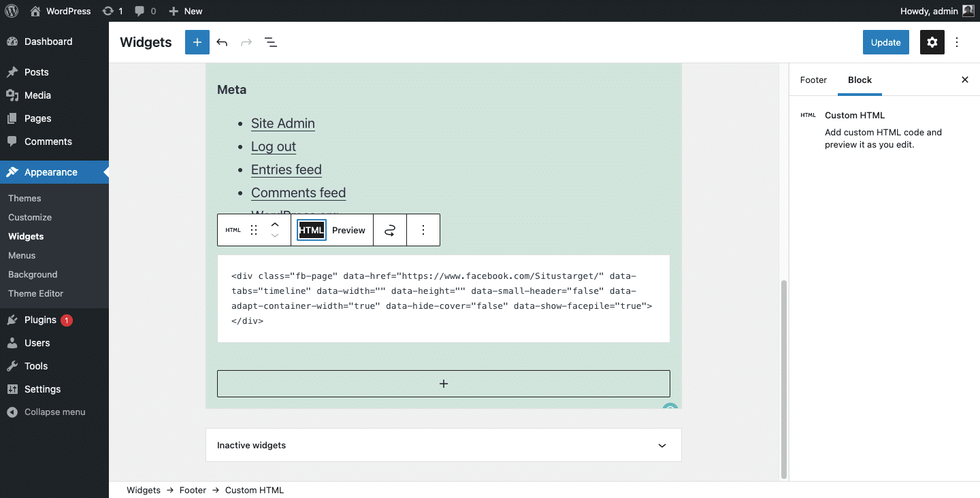Open the Pages menu item
This screenshot has width=980, height=498.
click(54, 118)
